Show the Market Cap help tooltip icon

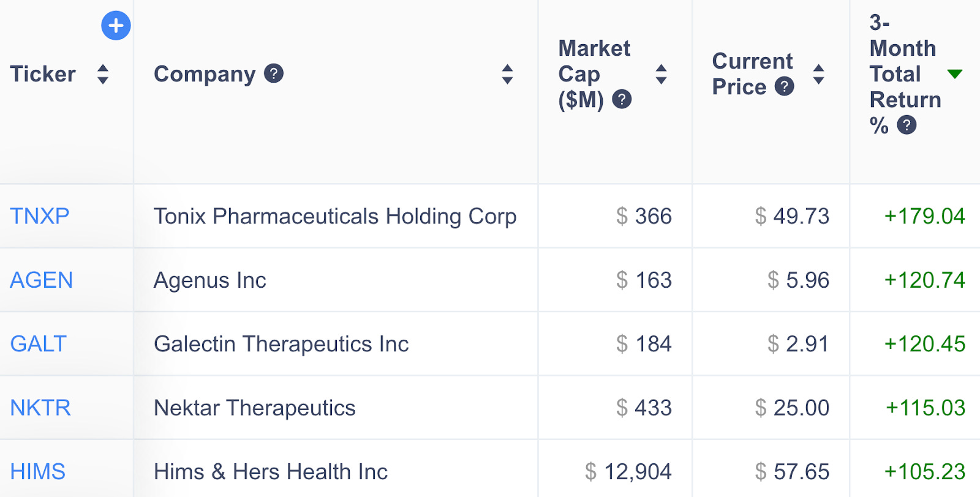coord(622,99)
